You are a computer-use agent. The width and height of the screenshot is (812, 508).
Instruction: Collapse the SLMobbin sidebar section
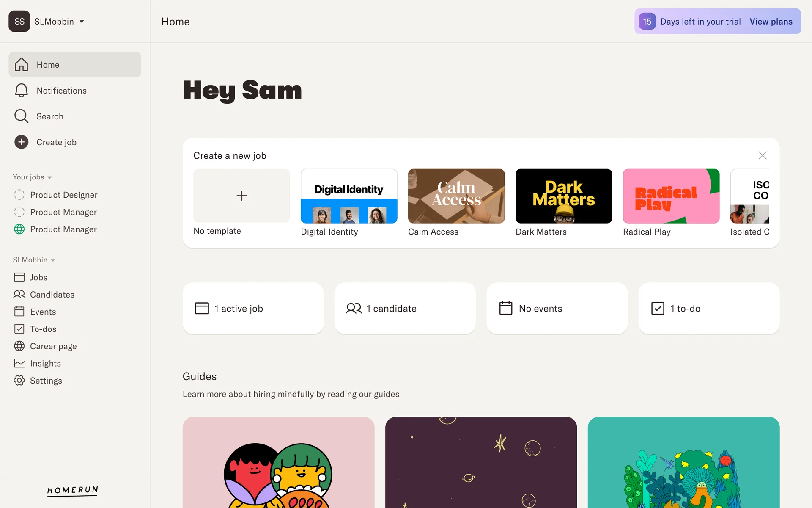34,260
